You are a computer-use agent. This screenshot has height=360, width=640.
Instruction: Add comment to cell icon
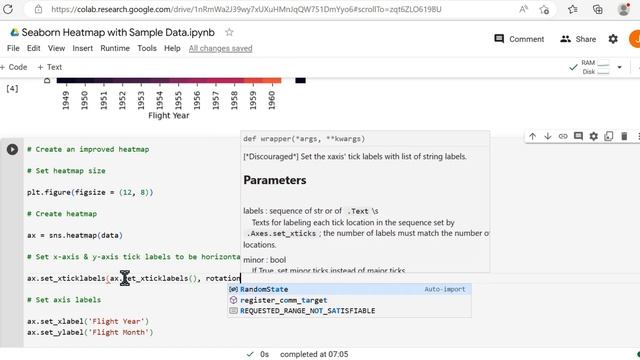click(x=578, y=136)
